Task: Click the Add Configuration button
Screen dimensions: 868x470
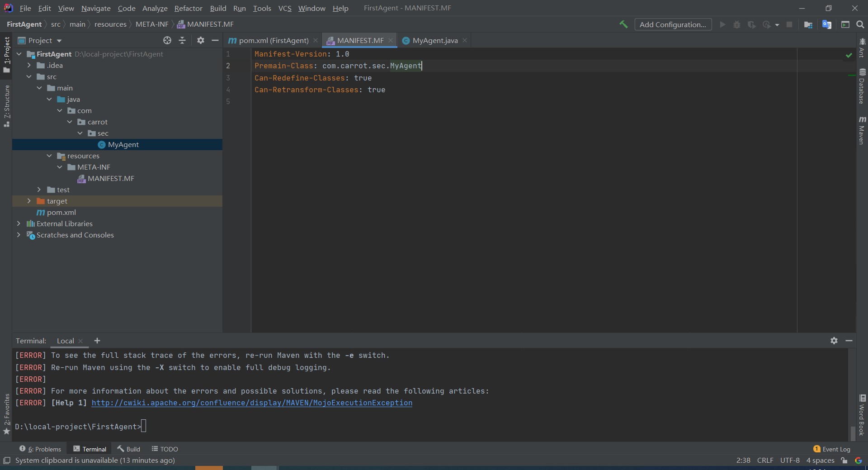Action: 673,24
